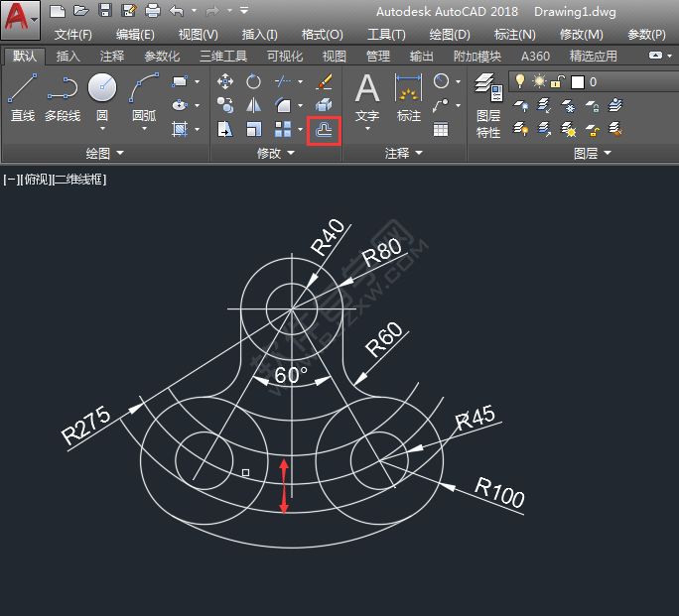Click the white layer color swatch

tap(577, 81)
